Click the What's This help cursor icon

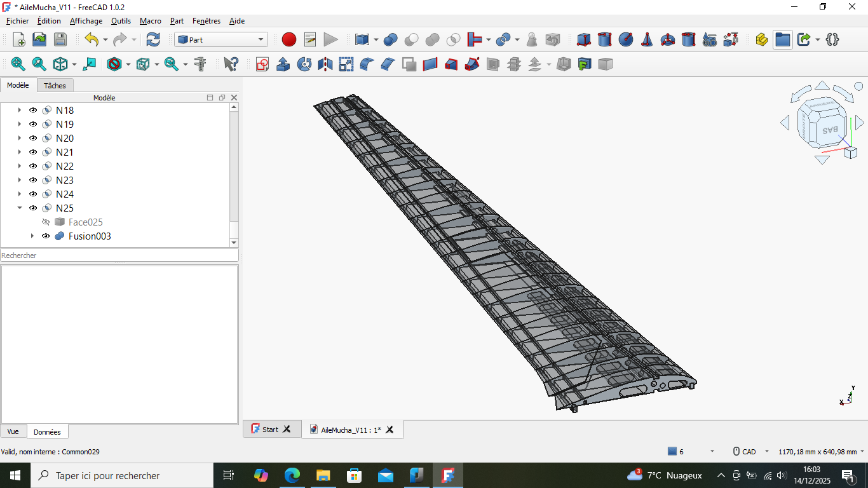point(231,64)
